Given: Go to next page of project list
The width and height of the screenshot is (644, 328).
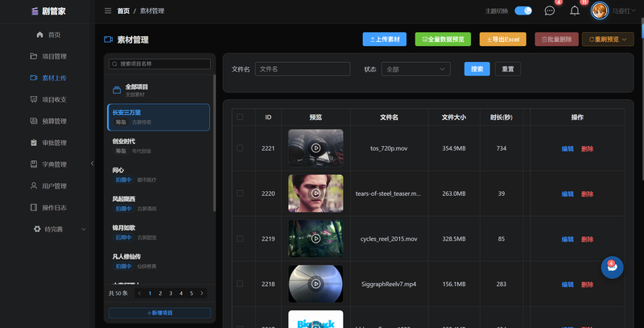Looking at the screenshot, I should [202, 293].
